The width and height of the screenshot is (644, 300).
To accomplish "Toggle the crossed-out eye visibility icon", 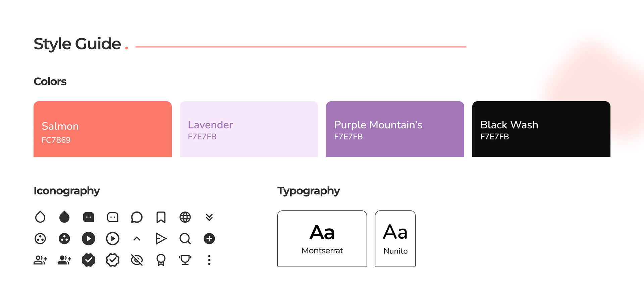I will [137, 260].
